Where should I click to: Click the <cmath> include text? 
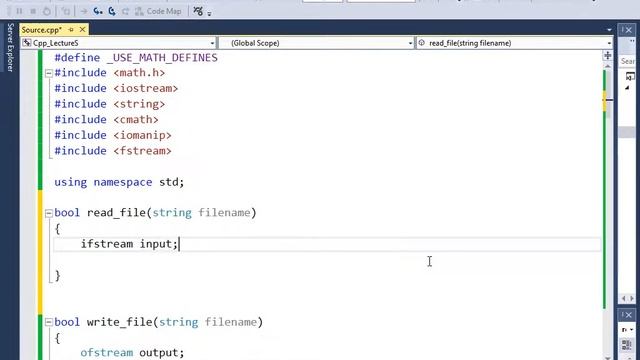click(x=136, y=120)
